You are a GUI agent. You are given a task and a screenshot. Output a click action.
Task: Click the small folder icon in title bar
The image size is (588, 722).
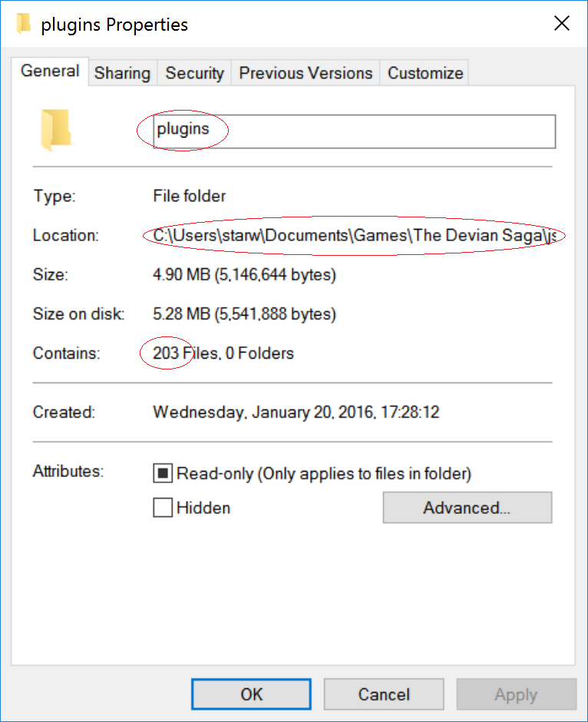coord(24,24)
